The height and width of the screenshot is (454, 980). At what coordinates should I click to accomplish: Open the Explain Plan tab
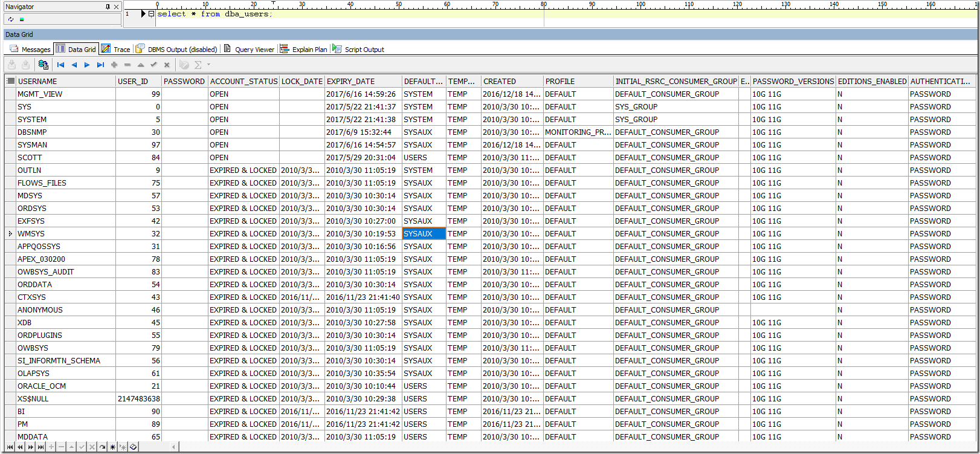click(304, 49)
